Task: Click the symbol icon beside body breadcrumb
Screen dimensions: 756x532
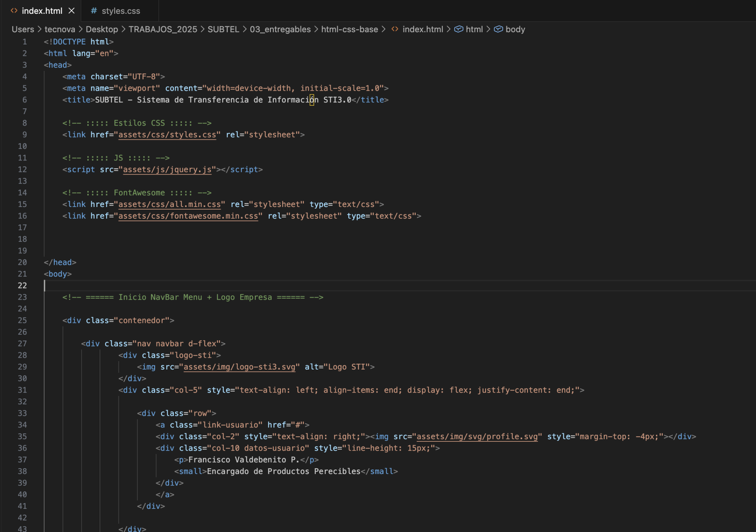Action: 498,29
